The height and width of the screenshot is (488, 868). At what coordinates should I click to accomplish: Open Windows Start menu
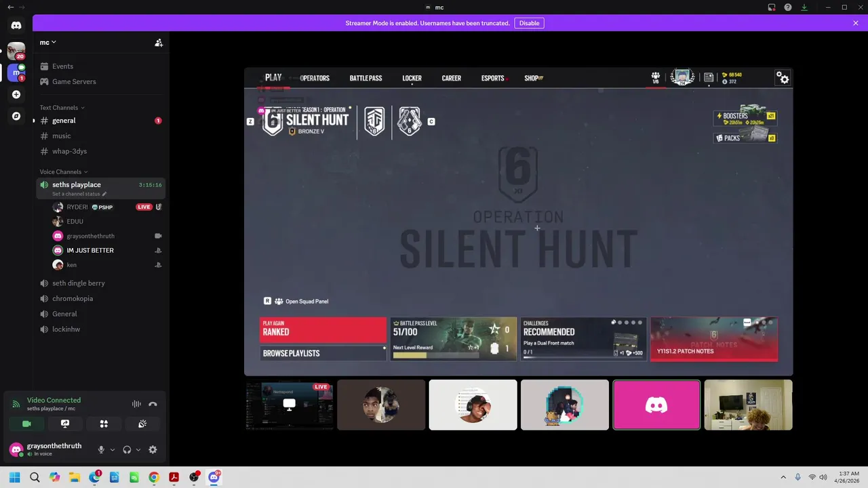pos(15,477)
